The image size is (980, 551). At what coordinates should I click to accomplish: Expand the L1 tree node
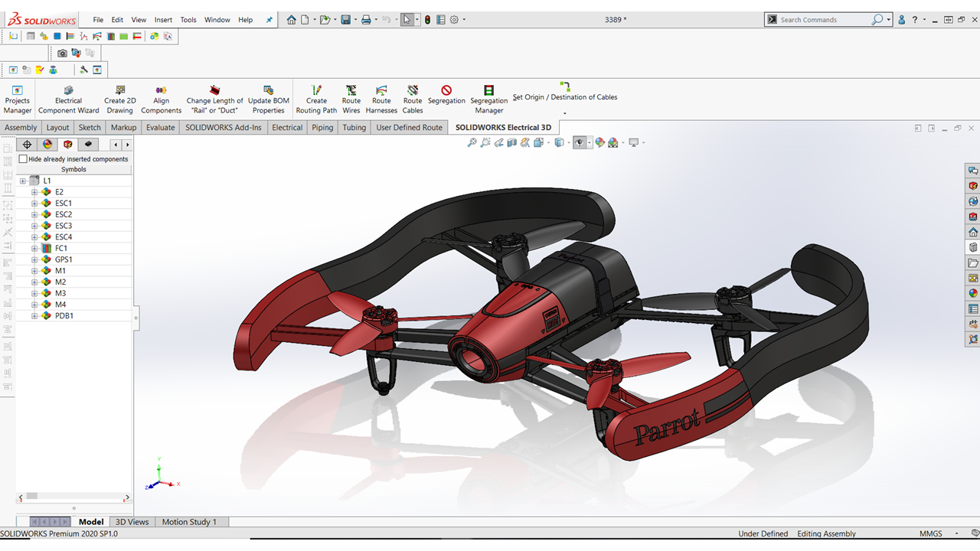pos(23,181)
